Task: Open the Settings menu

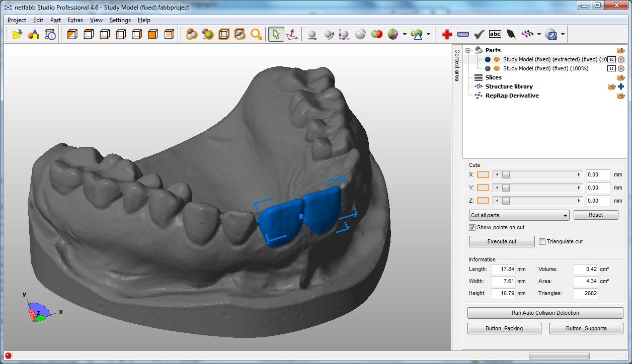Action: [120, 20]
